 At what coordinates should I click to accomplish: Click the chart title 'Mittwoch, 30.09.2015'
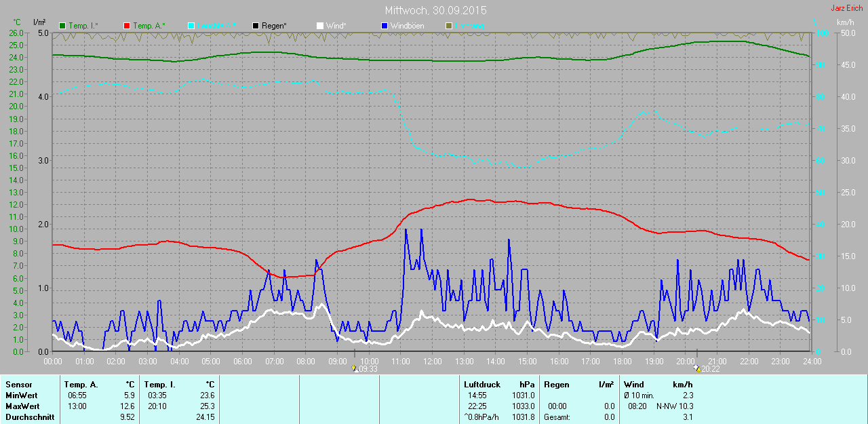pyautogui.click(x=435, y=11)
